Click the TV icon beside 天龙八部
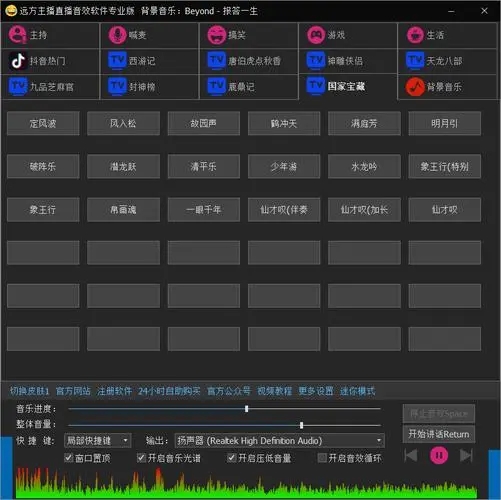Viewport: 501px width, 500px height. [415, 61]
